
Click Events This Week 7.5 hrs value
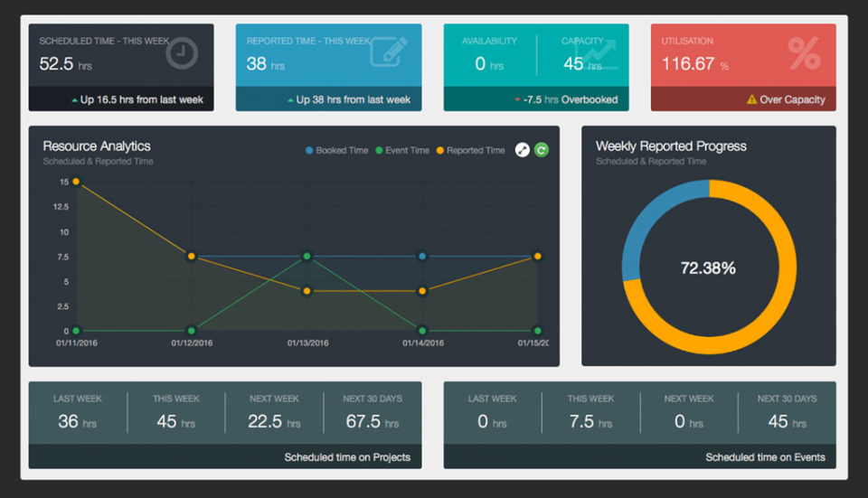(590, 422)
